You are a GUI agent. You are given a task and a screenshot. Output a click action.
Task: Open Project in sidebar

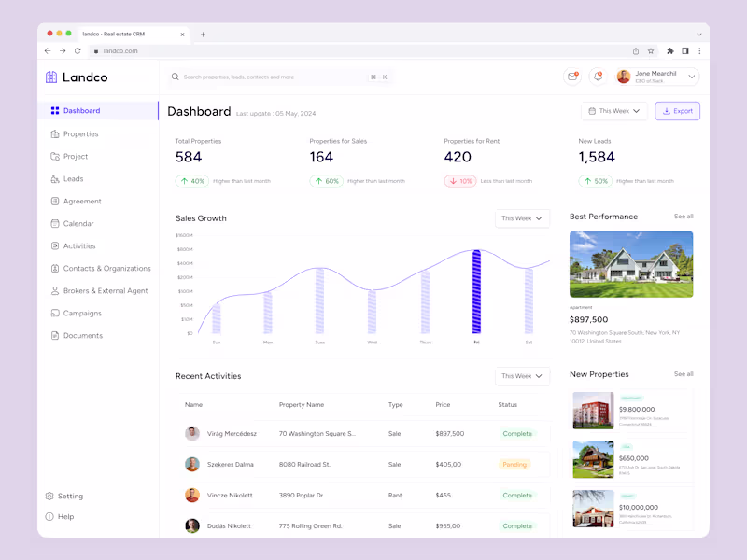(x=76, y=156)
